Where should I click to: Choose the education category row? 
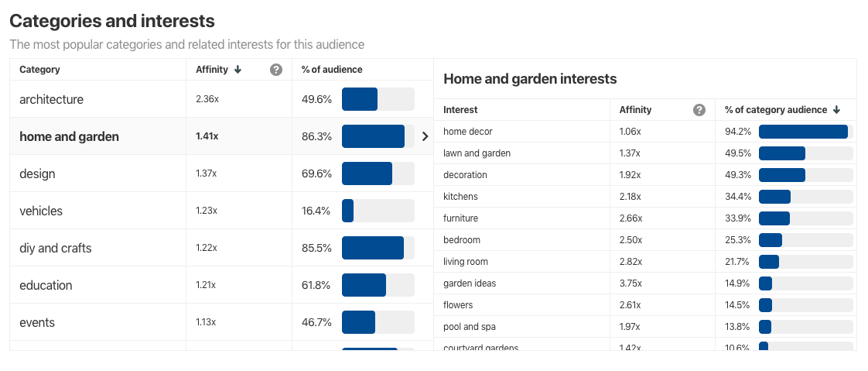point(46,285)
